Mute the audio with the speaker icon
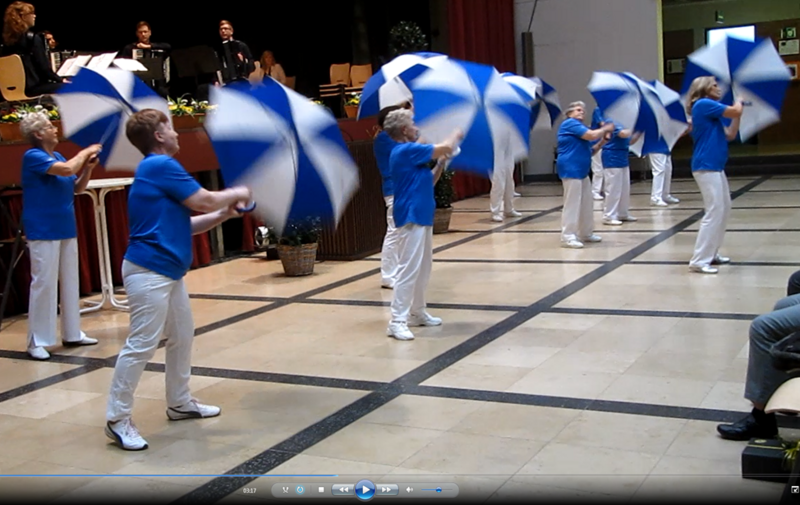 pyautogui.click(x=409, y=490)
